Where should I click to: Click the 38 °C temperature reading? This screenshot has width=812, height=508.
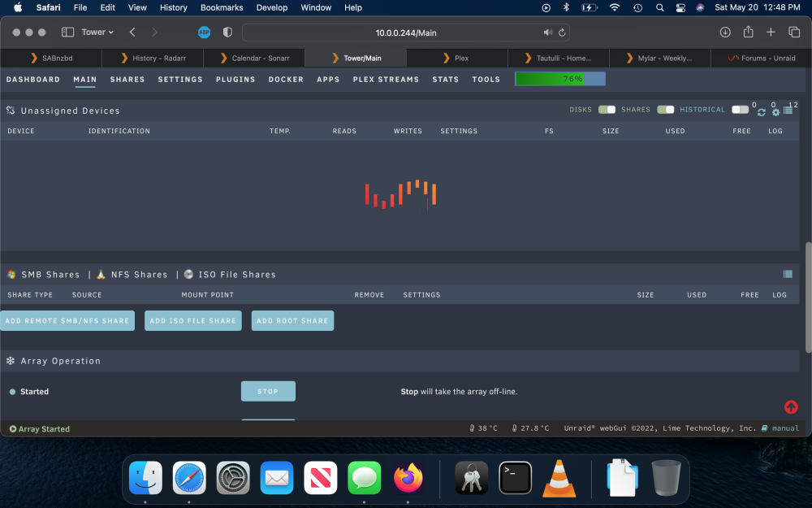pyautogui.click(x=483, y=428)
